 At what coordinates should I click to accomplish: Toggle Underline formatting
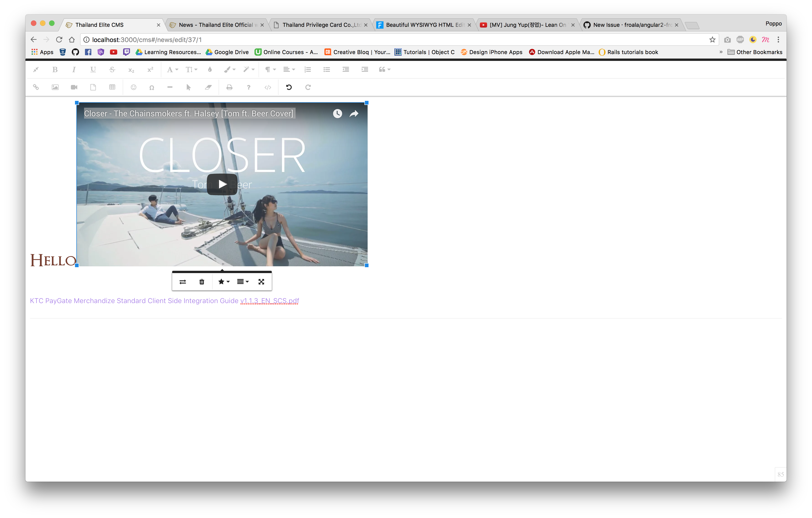(x=93, y=70)
